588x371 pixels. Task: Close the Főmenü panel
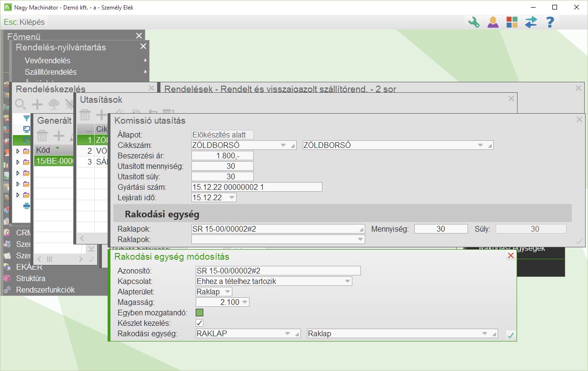click(x=139, y=36)
